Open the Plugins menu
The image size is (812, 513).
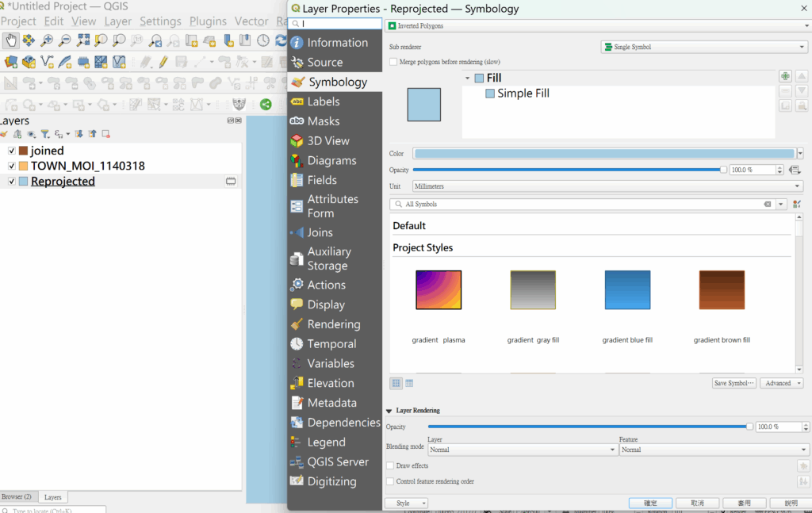click(208, 21)
